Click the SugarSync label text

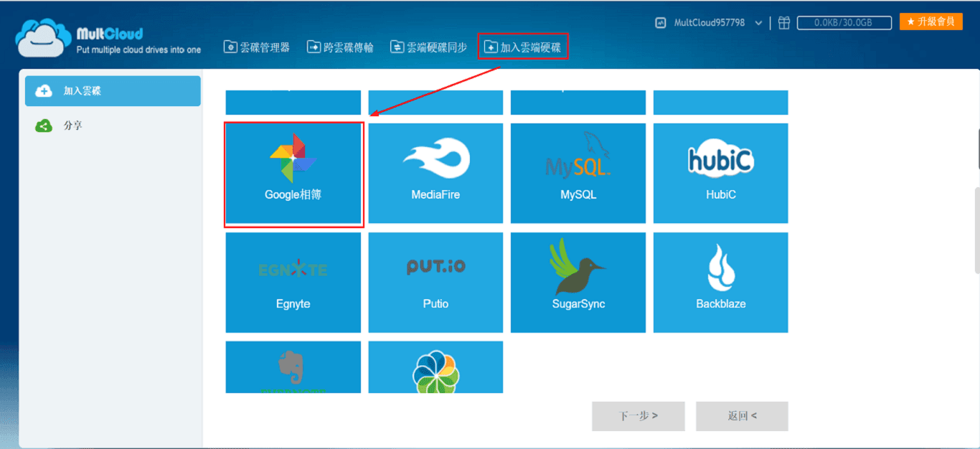click(x=578, y=304)
